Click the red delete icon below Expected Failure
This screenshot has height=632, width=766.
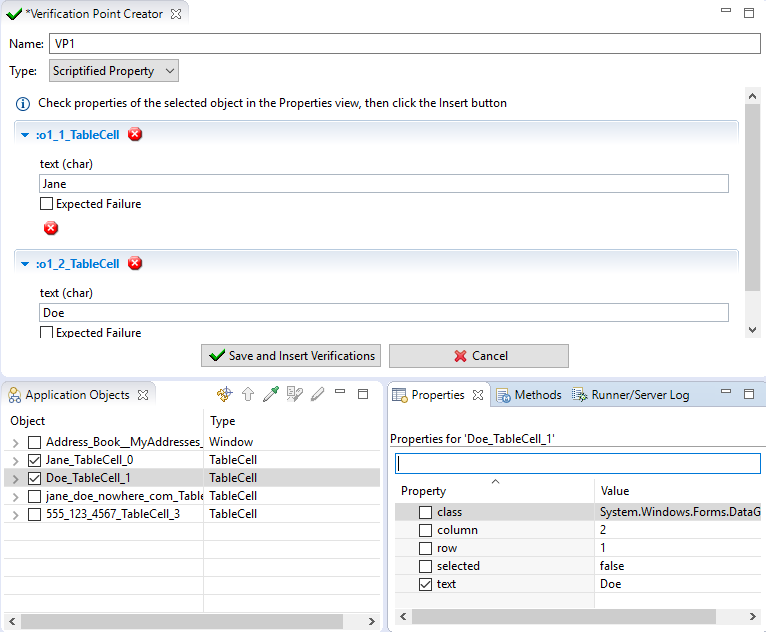click(x=51, y=228)
